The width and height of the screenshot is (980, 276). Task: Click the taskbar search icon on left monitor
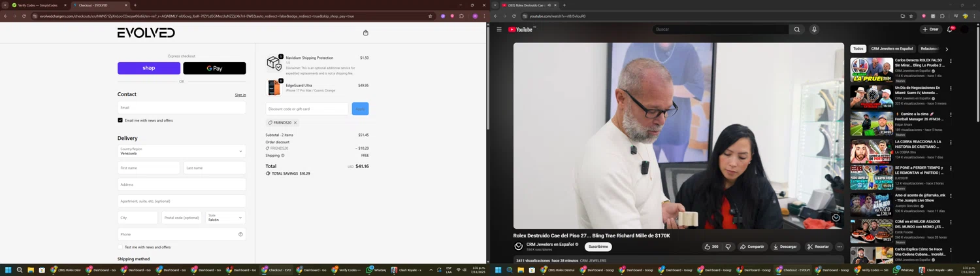(20, 269)
